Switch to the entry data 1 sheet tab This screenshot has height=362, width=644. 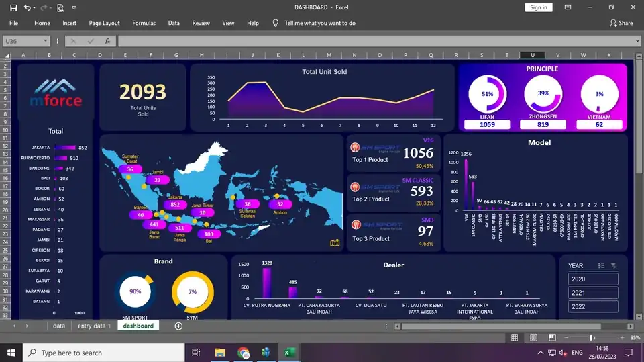(x=94, y=326)
